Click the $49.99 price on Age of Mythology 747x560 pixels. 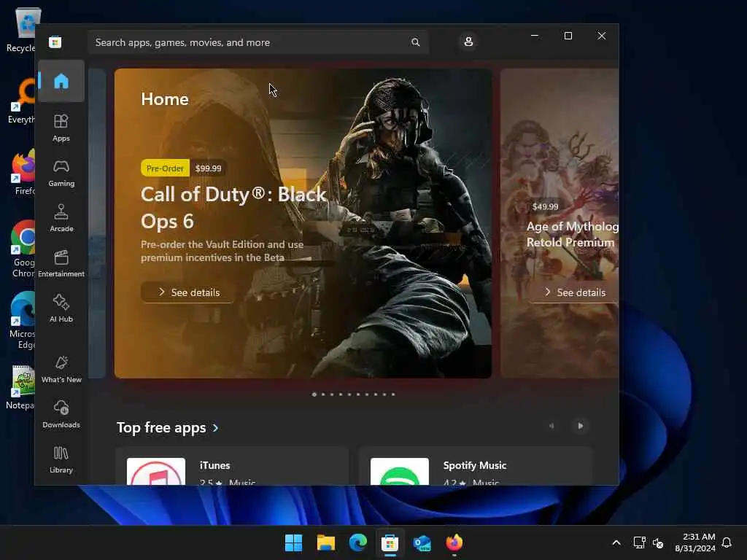(x=545, y=206)
